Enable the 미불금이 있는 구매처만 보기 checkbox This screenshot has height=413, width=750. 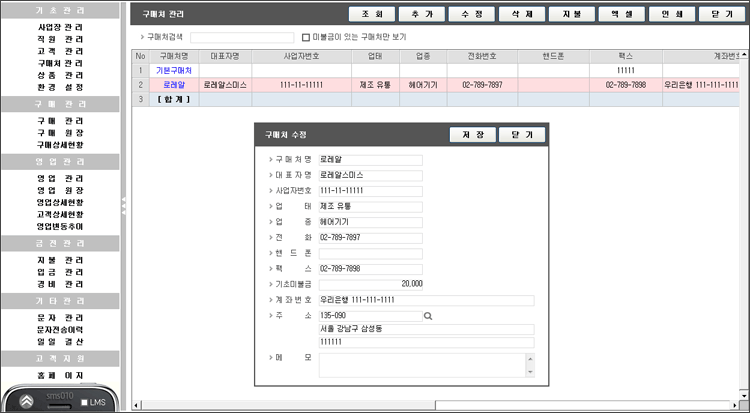tap(307, 36)
